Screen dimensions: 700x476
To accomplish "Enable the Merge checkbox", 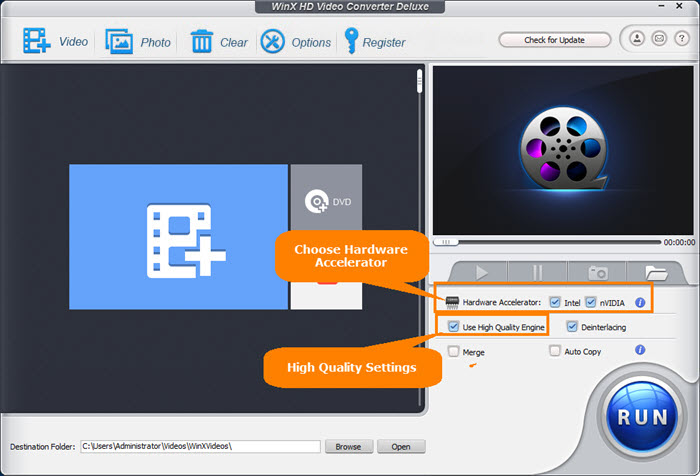I will pos(454,351).
